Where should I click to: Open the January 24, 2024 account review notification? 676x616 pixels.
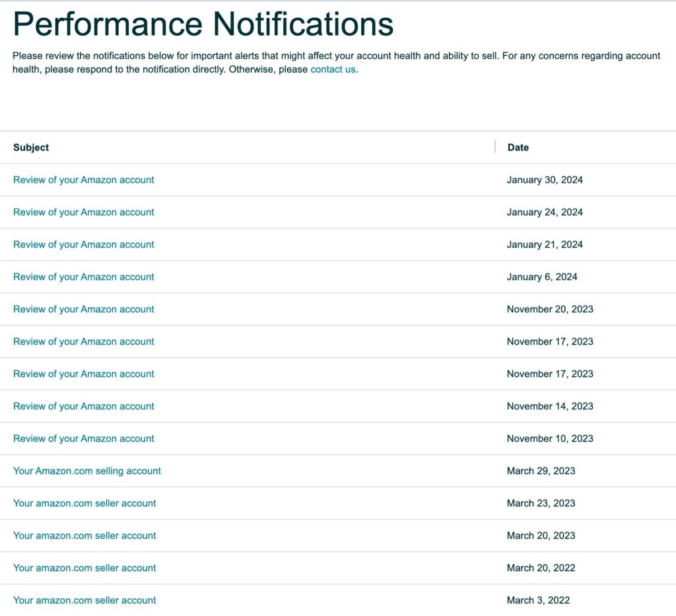point(83,212)
